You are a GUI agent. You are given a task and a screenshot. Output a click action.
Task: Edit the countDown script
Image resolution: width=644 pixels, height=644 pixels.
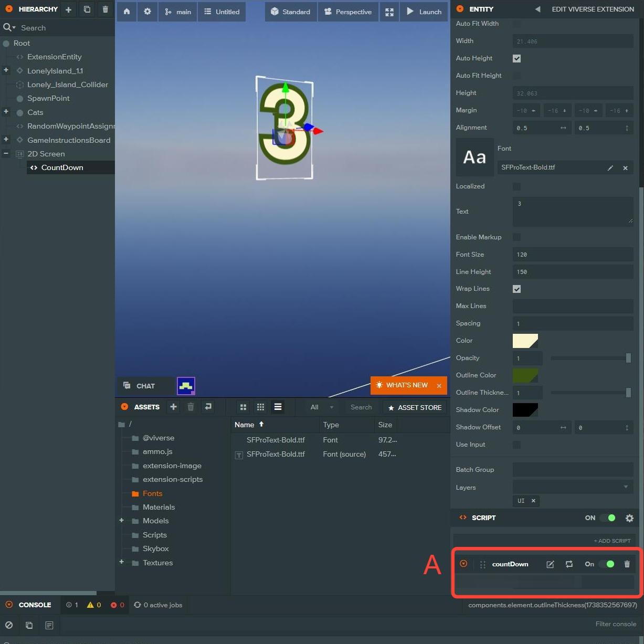550,564
